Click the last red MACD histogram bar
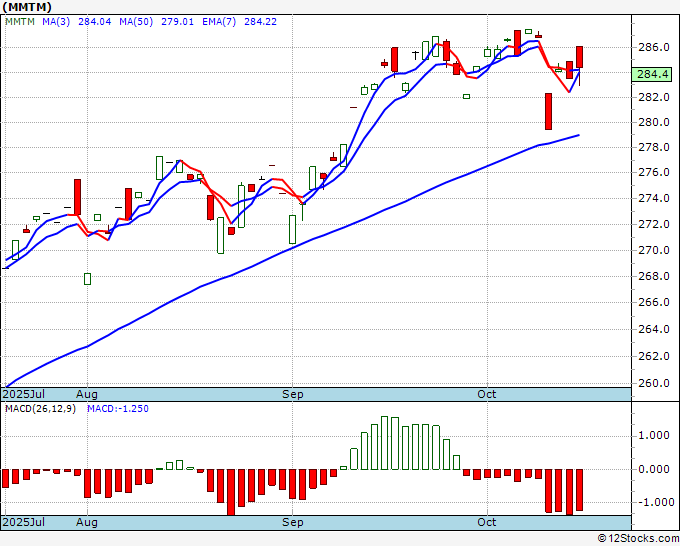Image resolution: width=680 pixels, height=546 pixels. pos(579,490)
